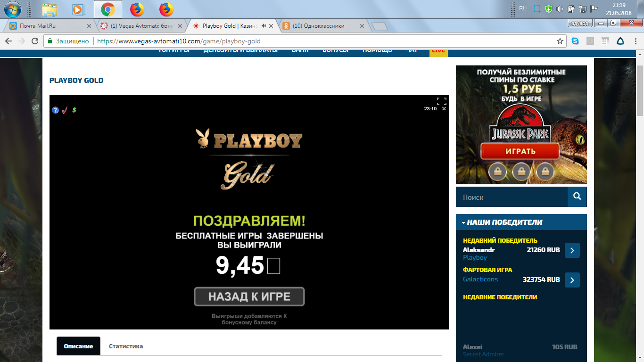644x362 pixels.
Task: Click the PLAYBOY GOLD page heading
Action: coord(76,80)
